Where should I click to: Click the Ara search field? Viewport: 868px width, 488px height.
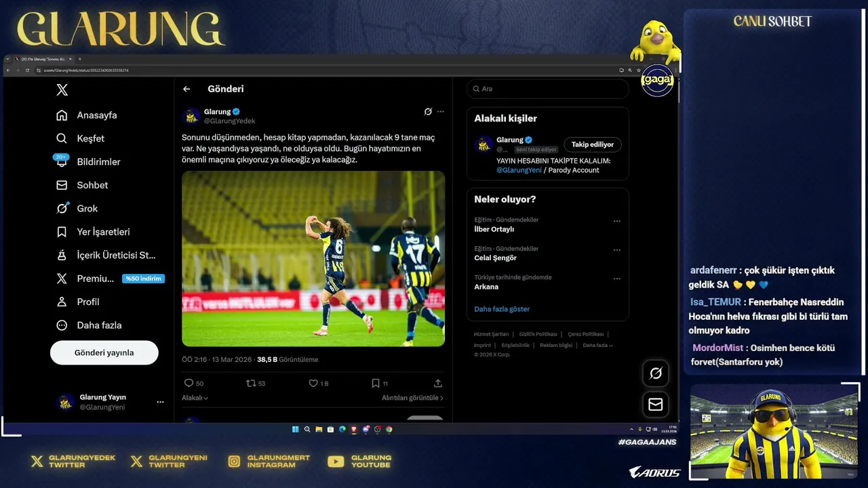point(548,89)
